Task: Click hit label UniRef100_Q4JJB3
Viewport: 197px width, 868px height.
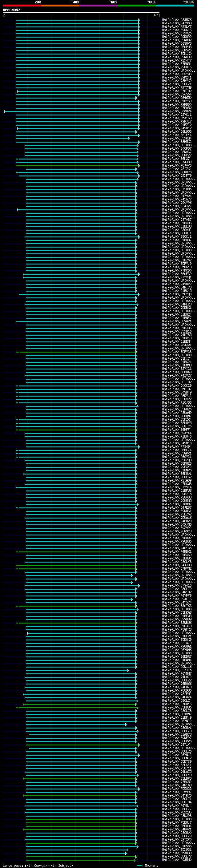Action: [x=177, y=565]
